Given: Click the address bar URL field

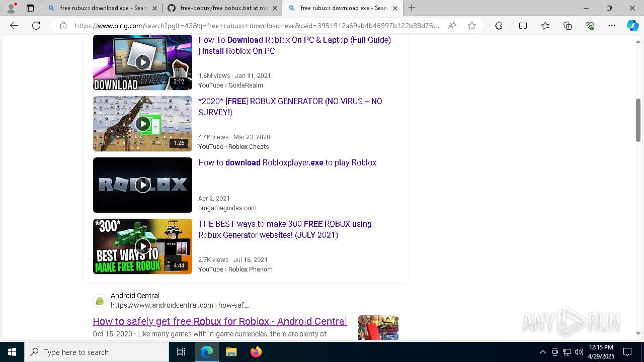Looking at the screenshot, I should pos(258,26).
